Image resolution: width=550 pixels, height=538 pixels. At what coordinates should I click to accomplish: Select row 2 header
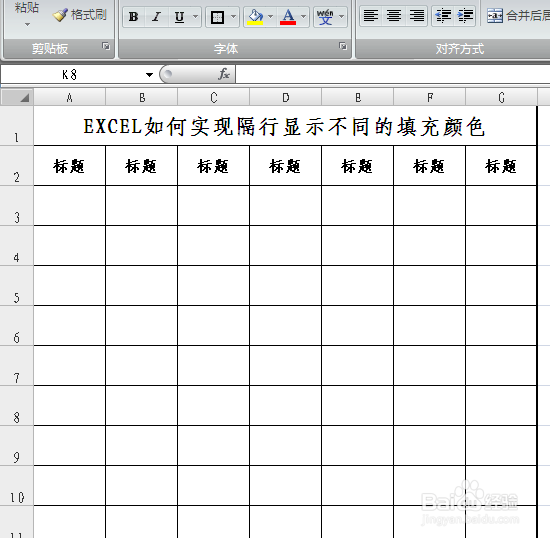pos(16,166)
